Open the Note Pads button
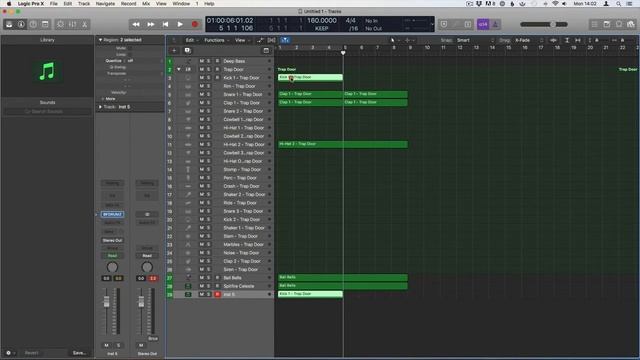The width and height of the screenshot is (640, 360). (x=607, y=24)
